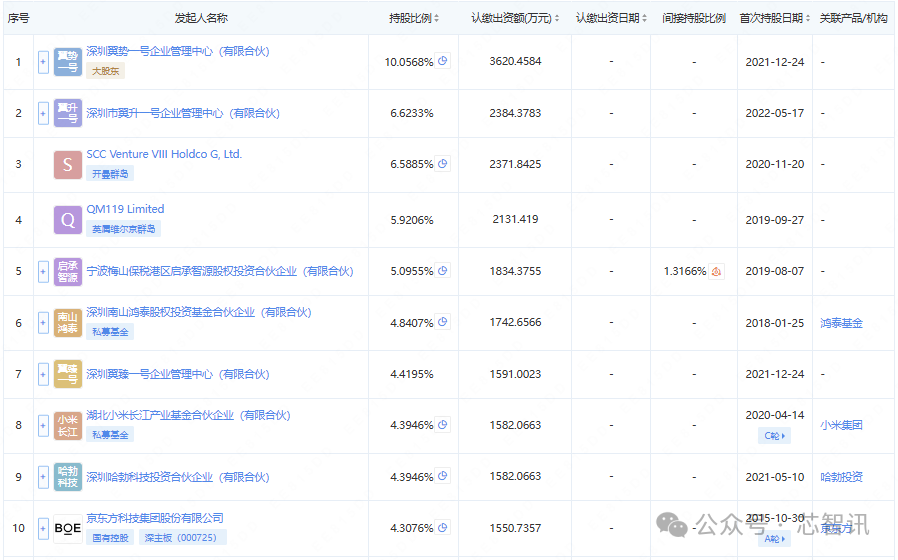Click the 国有控股 tag under 京东方

110,538
